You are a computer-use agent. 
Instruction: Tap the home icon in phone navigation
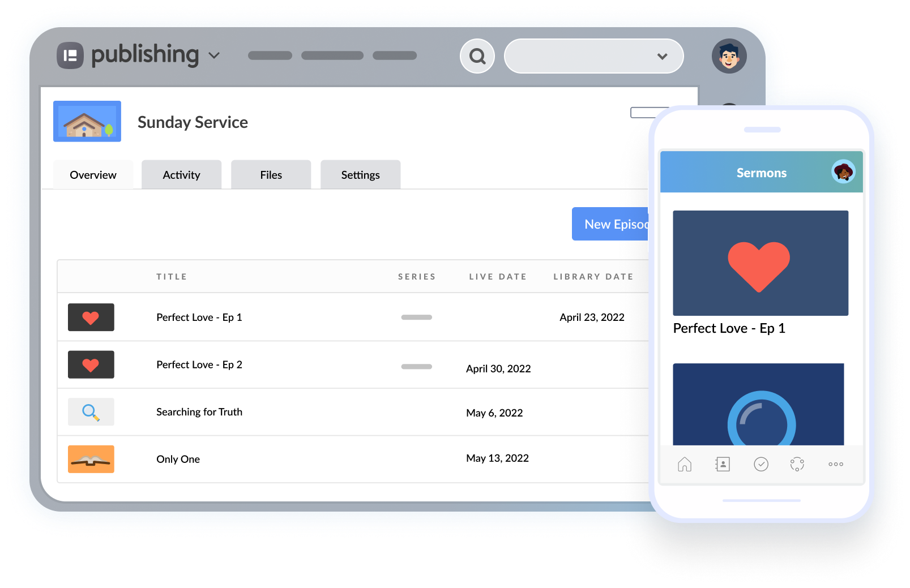685,464
